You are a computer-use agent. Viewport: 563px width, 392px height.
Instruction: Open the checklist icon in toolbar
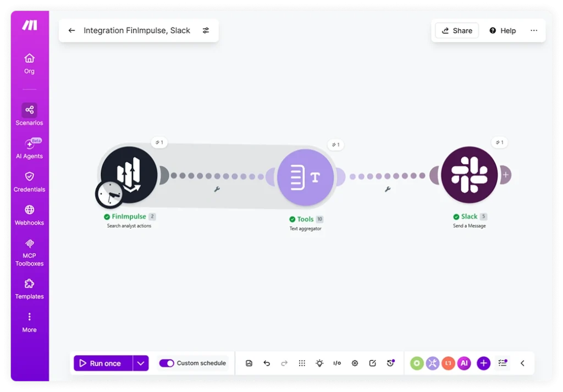coord(503,363)
